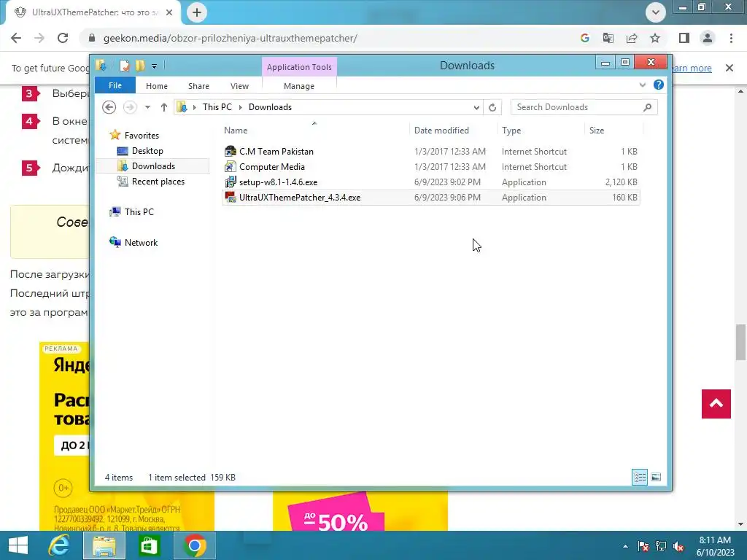
Task: Click the translate page icon in Chrome
Action: pos(608,38)
